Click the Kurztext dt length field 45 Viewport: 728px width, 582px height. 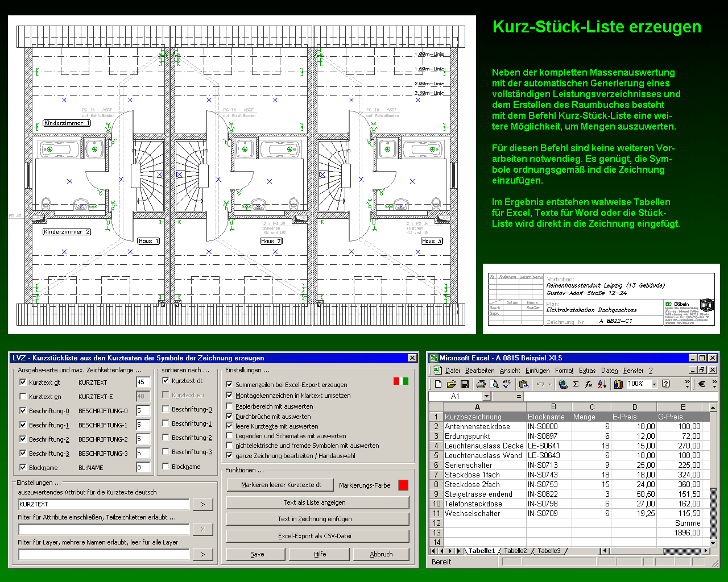pos(143,383)
